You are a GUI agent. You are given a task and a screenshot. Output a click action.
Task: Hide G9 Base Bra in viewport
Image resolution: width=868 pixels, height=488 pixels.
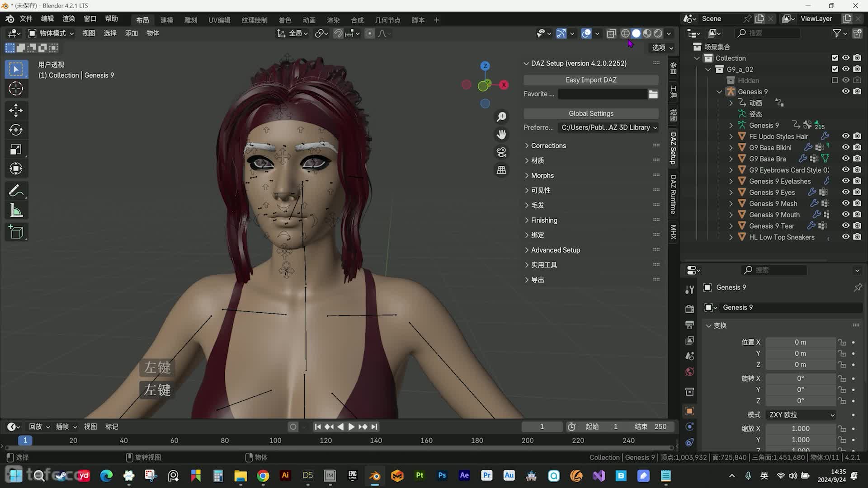click(846, 159)
